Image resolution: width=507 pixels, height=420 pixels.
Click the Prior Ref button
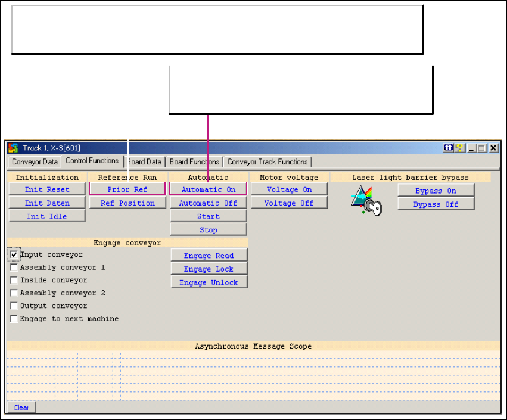coord(127,189)
